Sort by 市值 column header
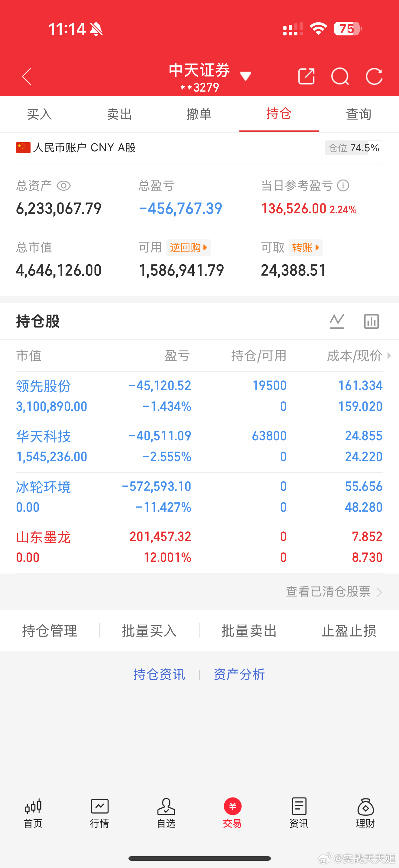 pos(29,356)
